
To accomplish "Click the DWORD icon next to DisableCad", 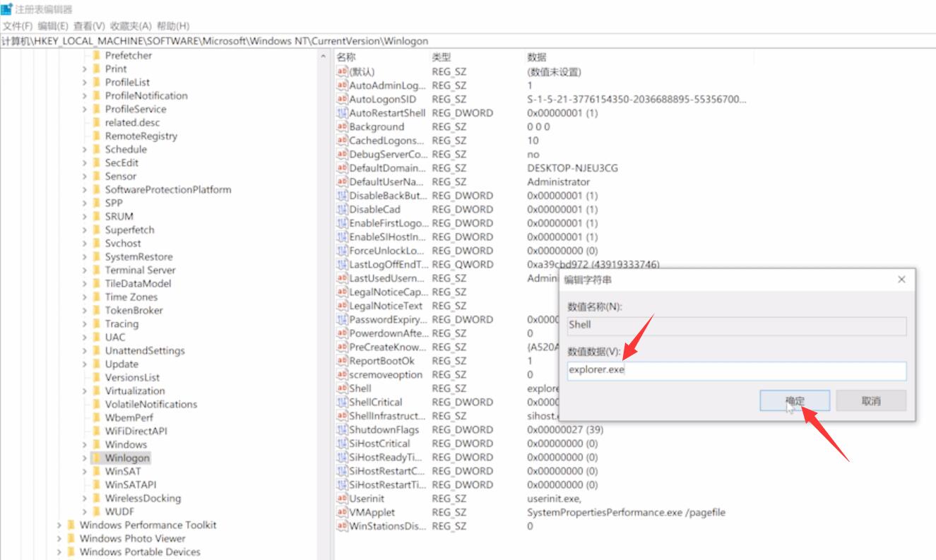I will (343, 209).
